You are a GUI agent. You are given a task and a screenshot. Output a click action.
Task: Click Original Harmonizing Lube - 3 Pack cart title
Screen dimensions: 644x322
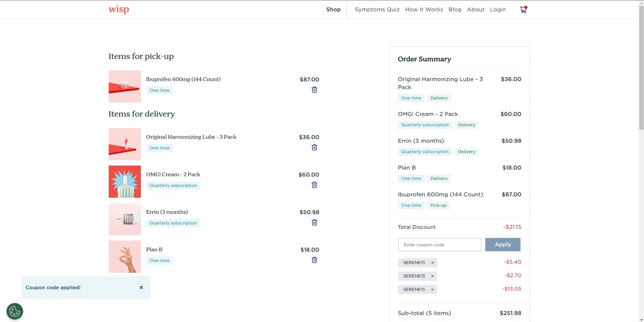point(191,137)
